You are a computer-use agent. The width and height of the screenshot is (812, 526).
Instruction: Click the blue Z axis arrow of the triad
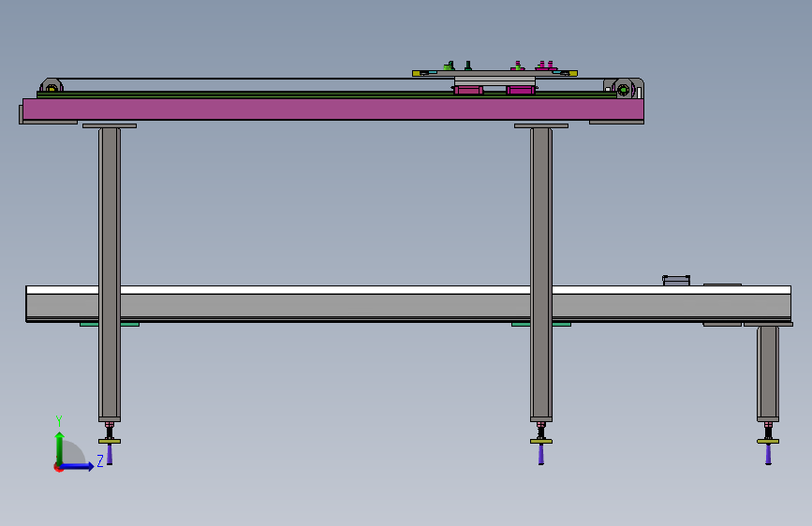77,466
